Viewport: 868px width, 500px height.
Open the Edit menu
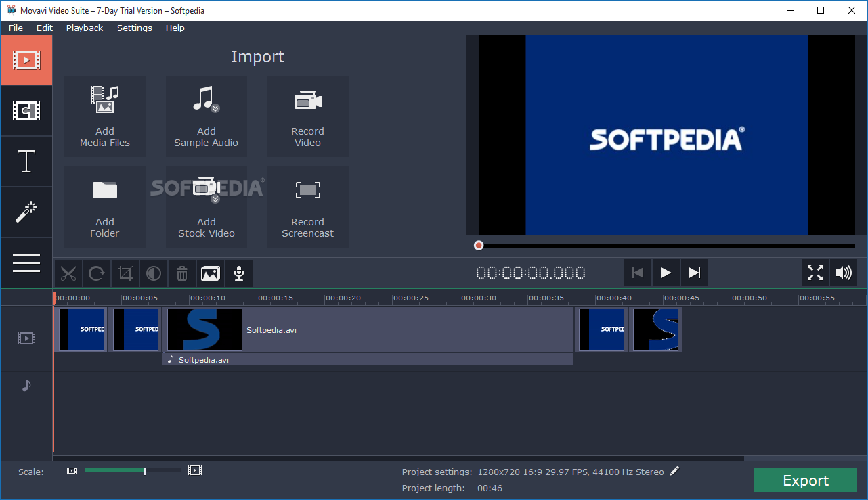45,28
